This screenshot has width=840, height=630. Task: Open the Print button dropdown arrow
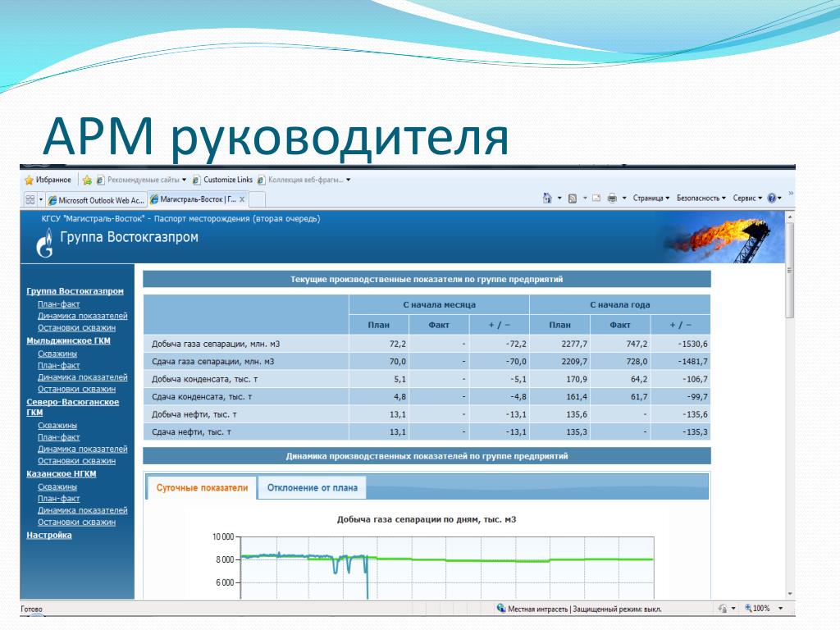624,199
